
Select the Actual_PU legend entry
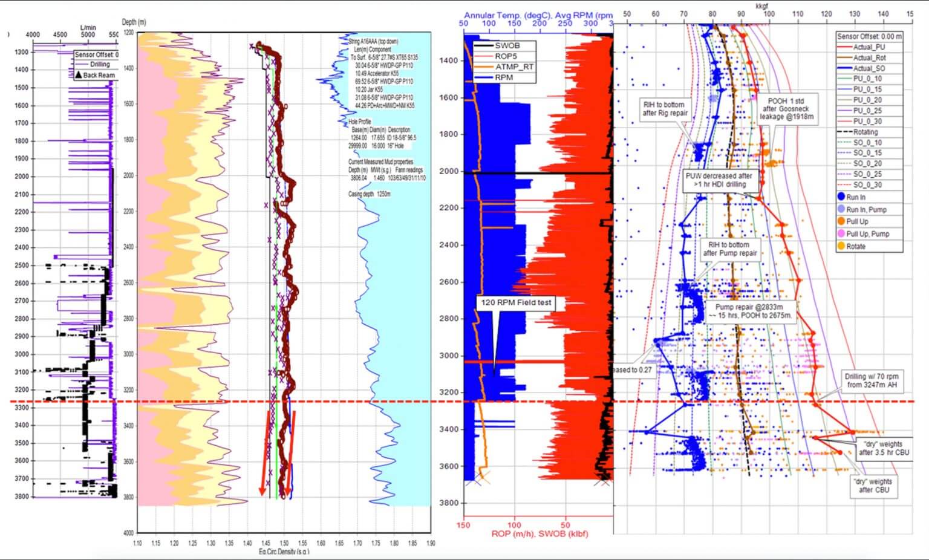(x=861, y=47)
